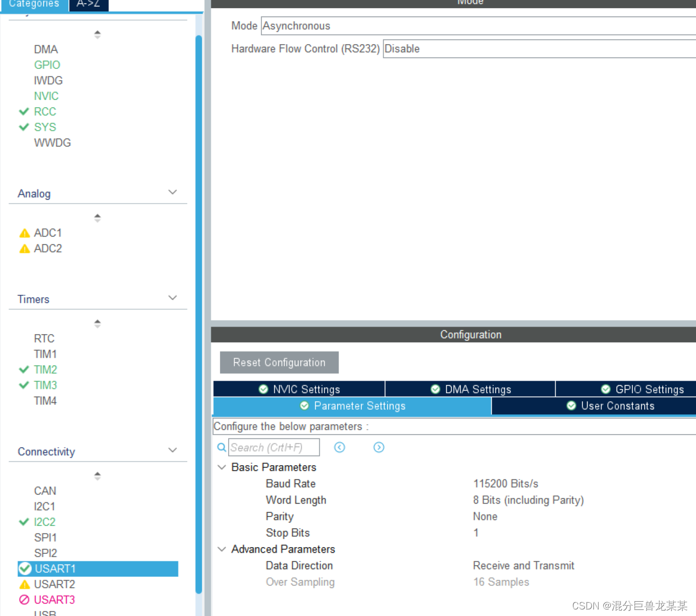Click the 8 Bits (including Parity) value
The width and height of the screenshot is (696, 616).
tap(528, 500)
